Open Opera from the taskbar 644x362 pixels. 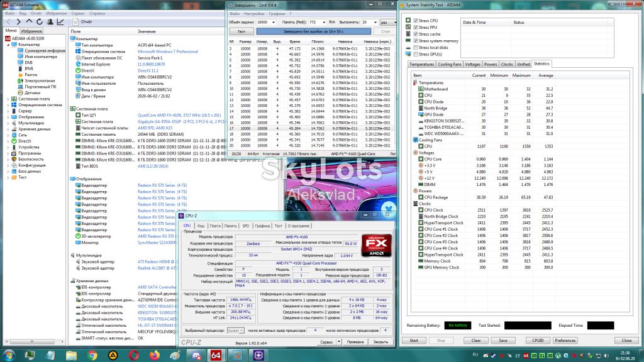pos(133,356)
